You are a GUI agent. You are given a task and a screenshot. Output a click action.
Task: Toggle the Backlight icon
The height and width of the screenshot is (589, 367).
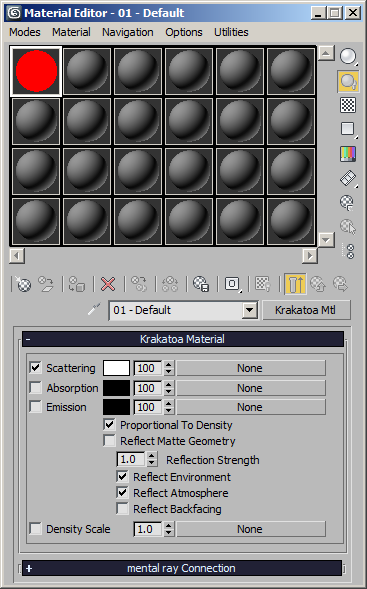coord(348,81)
